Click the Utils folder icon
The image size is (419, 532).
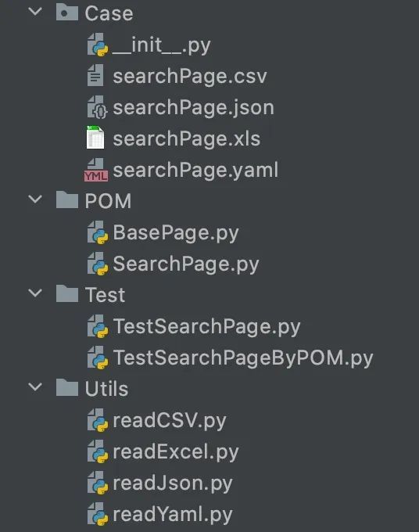tap(66, 387)
